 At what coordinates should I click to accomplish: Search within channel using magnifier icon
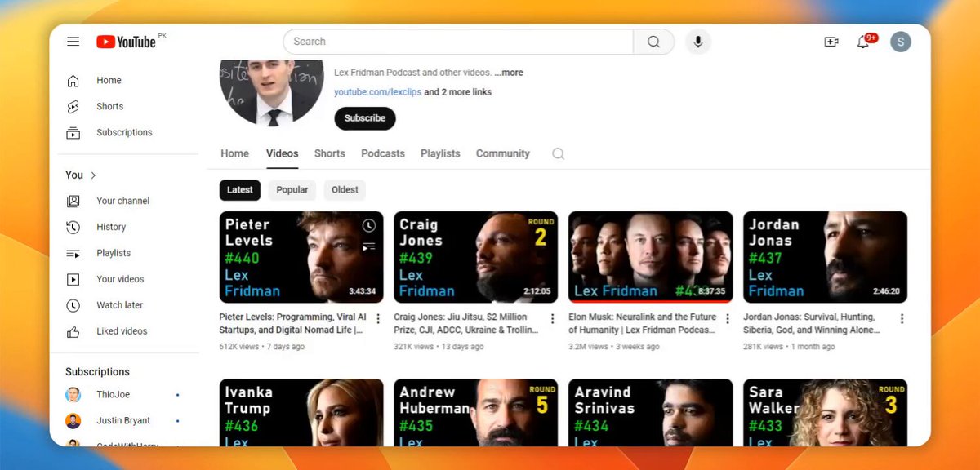pos(559,153)
